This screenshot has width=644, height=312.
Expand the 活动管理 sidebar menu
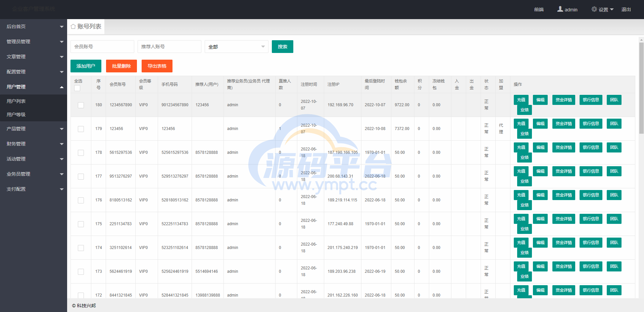coord(34,159)
